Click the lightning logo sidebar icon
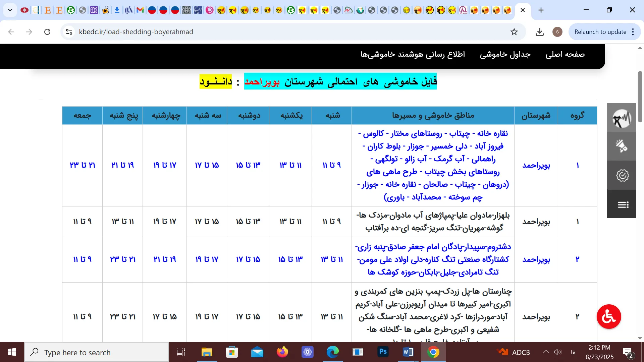The image size is (644, 362). [622, 118]
